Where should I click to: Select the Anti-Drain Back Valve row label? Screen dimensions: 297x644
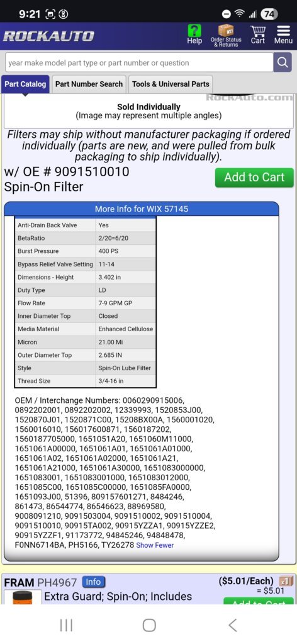coord(47,225)
